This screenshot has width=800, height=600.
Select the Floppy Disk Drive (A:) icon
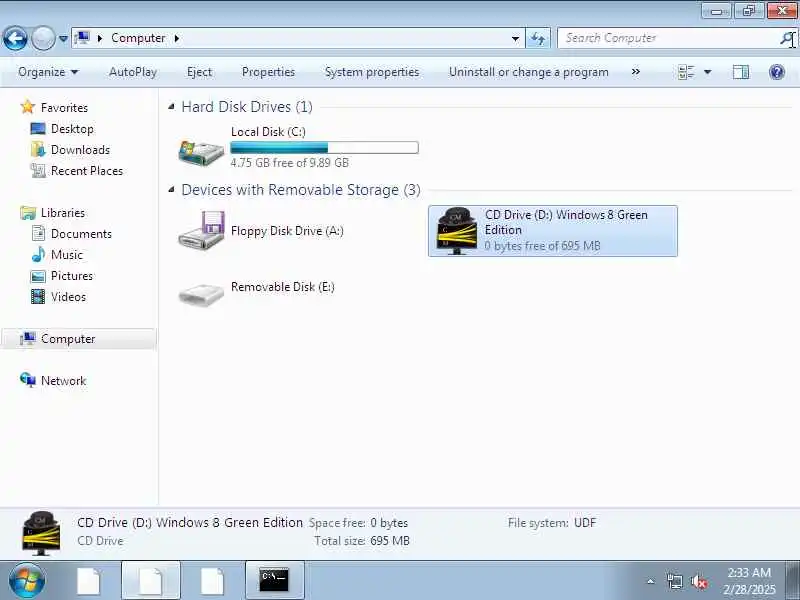pyautogui.click(x=201, y=231)
